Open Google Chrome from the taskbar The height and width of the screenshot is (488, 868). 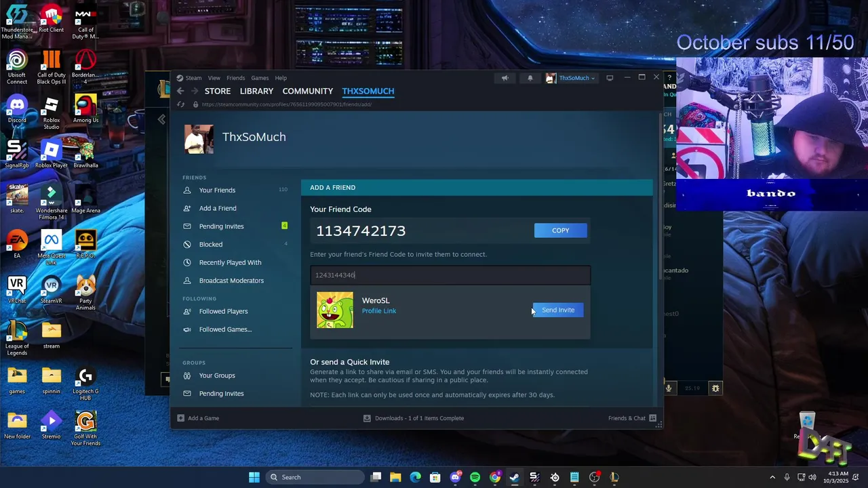click(x=495, y=477)
